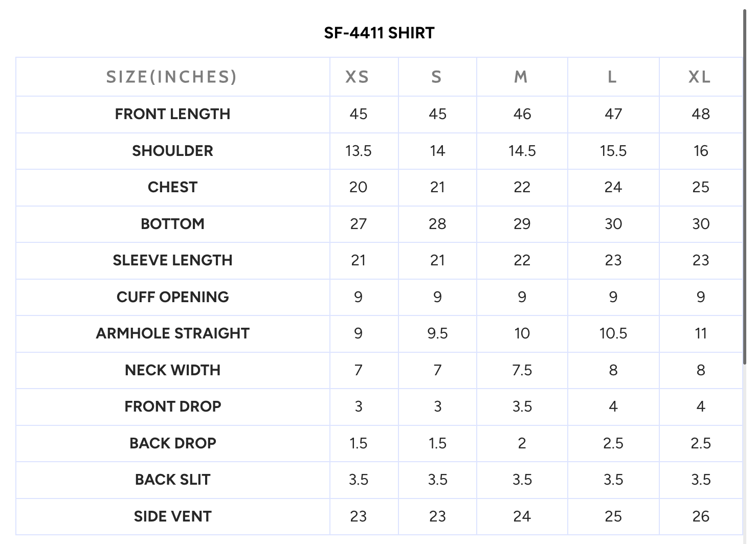Select the SIDE VENT row label

point(172,516)
